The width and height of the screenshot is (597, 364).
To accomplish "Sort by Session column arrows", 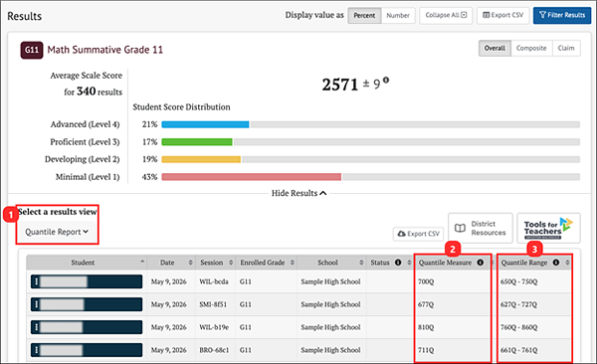I will pos(231,263).
